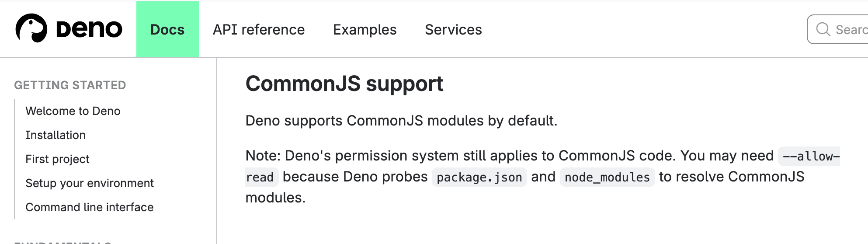Click the Getting Started section heading
Viewport: 868px width, 244px height.
[x=70, y=85]
